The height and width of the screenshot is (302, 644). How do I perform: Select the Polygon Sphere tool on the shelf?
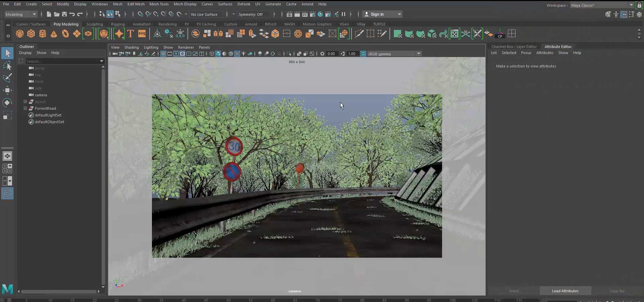pos(19,34)
